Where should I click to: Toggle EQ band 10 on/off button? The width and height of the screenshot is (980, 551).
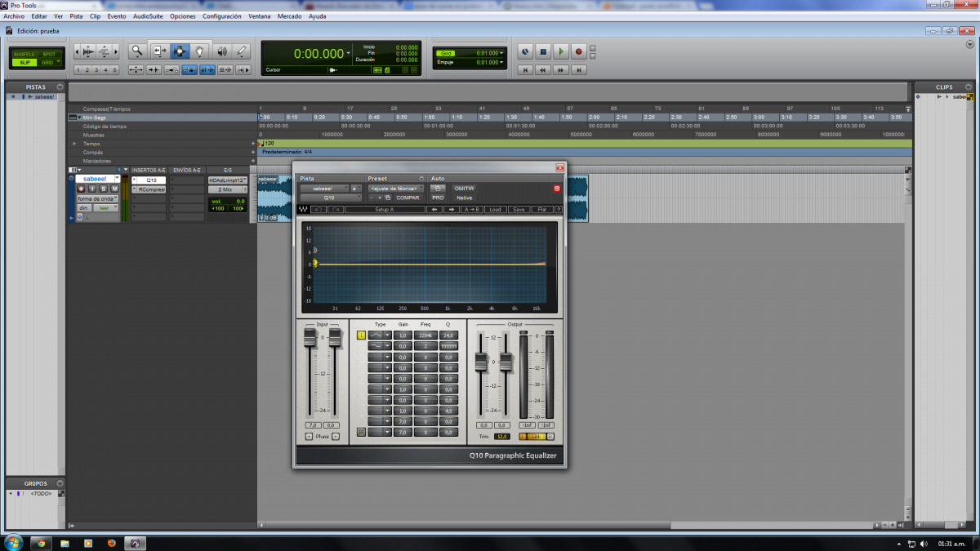point(361,432)
